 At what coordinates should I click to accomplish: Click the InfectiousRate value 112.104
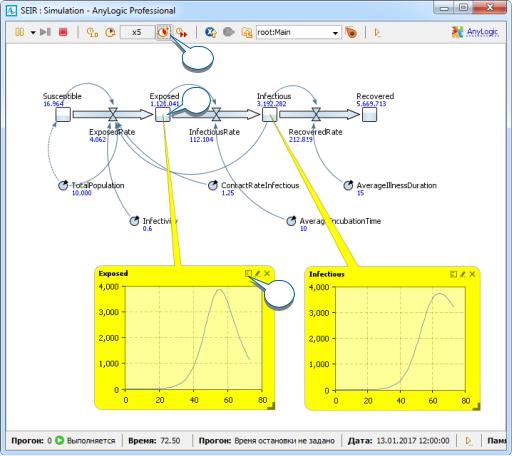pos(201,139)
